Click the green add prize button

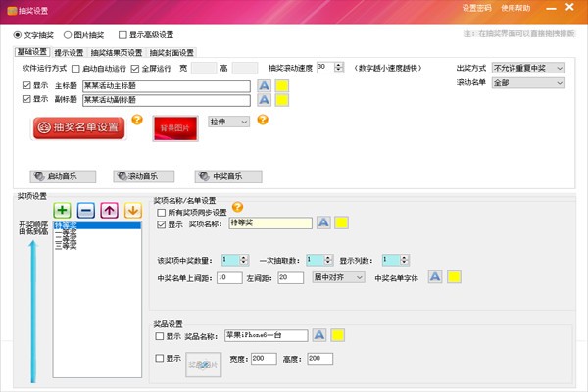tap(62, 210)
